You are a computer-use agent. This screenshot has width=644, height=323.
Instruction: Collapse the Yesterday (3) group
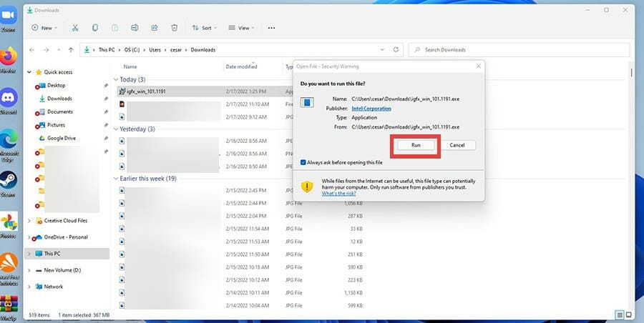116,129
